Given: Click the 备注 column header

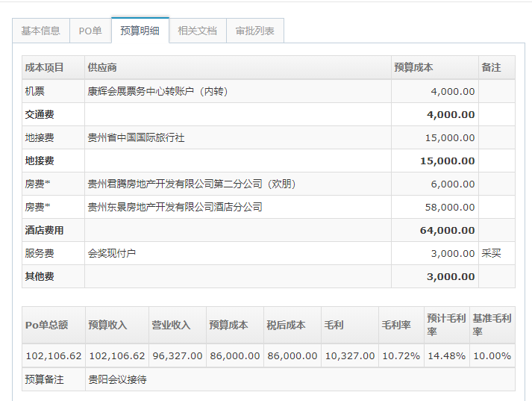Looking at the screenshot, I should [x=491, y=67].
